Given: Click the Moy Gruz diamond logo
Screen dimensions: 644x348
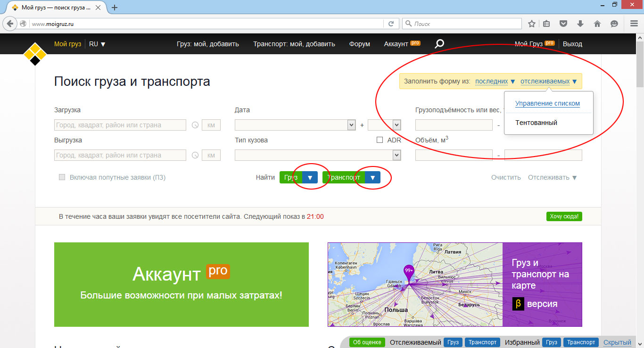Looking at the screenshot, I should pos(35,54).
